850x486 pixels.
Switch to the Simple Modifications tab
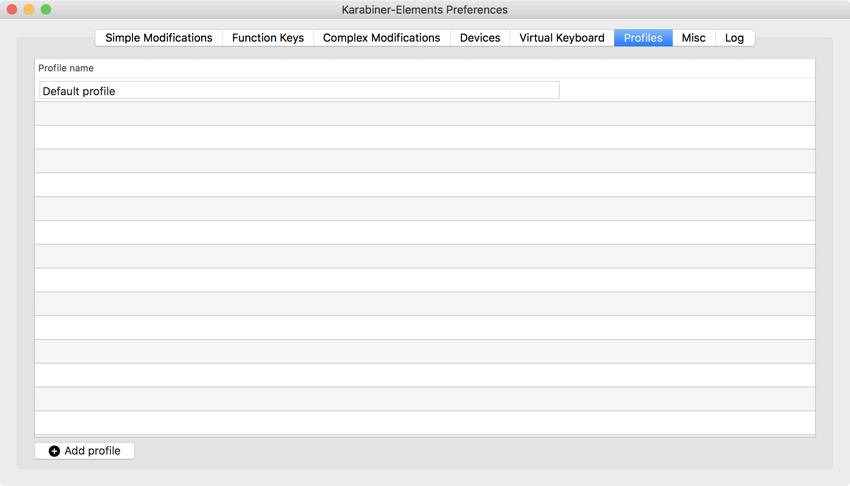(x=159, y=38)
